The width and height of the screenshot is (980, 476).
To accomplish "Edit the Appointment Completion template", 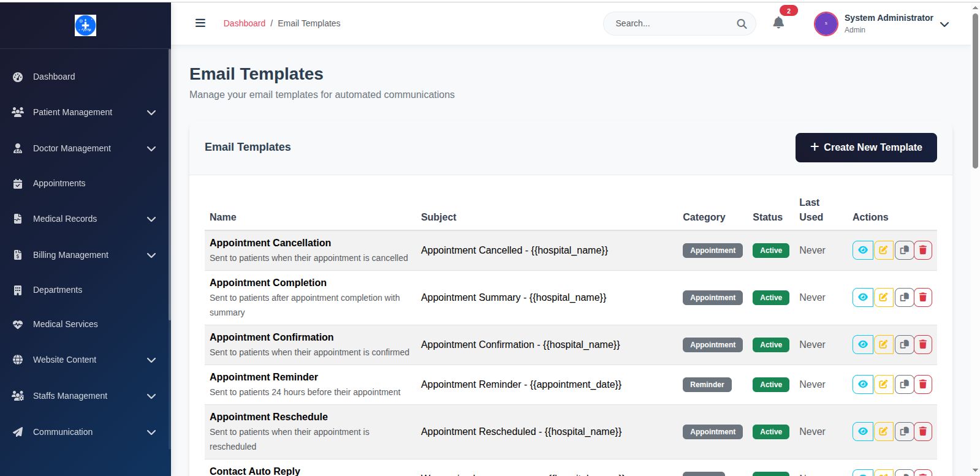I will [883, 297].
